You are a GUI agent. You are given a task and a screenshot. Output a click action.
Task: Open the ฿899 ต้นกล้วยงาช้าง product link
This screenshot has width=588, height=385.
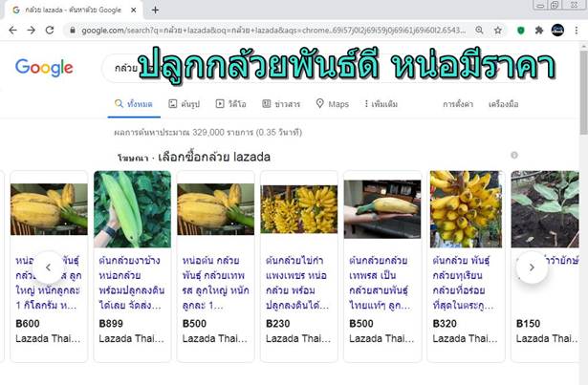tap(131, 283)
